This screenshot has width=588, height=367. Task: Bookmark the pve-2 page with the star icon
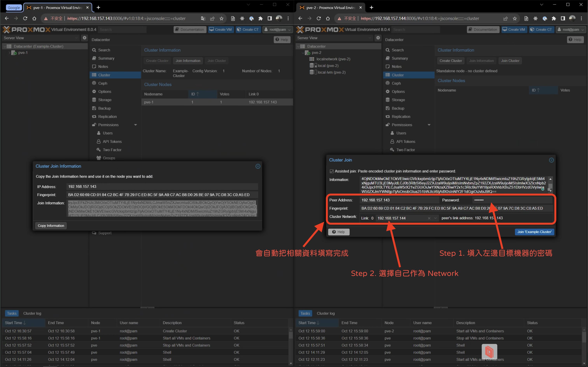pyautogui.click(x=515, y=18)
